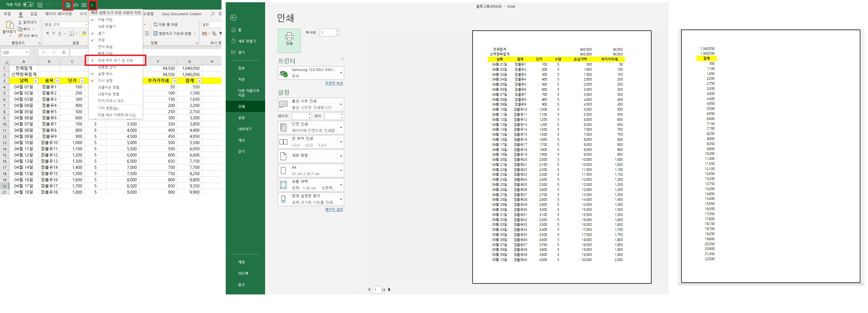868x313 pixels.
Task: Open the 날짜 column filter dropdown
Action: coord(36,81)
